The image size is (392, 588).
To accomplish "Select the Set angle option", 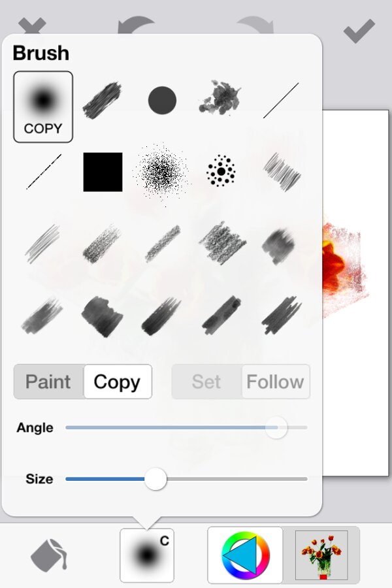I will pyautogui.click(x=206, y=382).
